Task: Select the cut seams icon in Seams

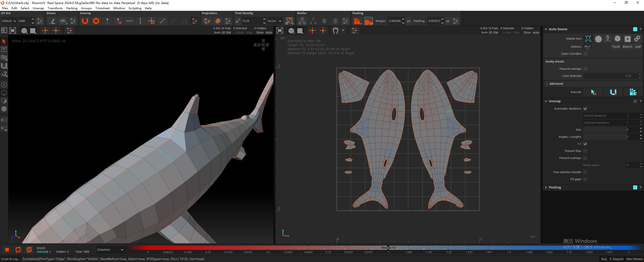Action: 52,21
